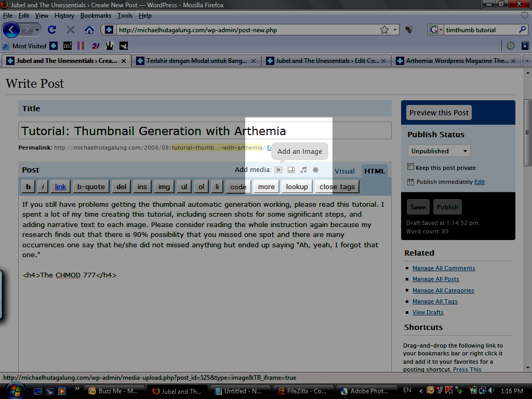Expand the list all tabs arrow
Screen dimensions: 532x399
point(527,61)
